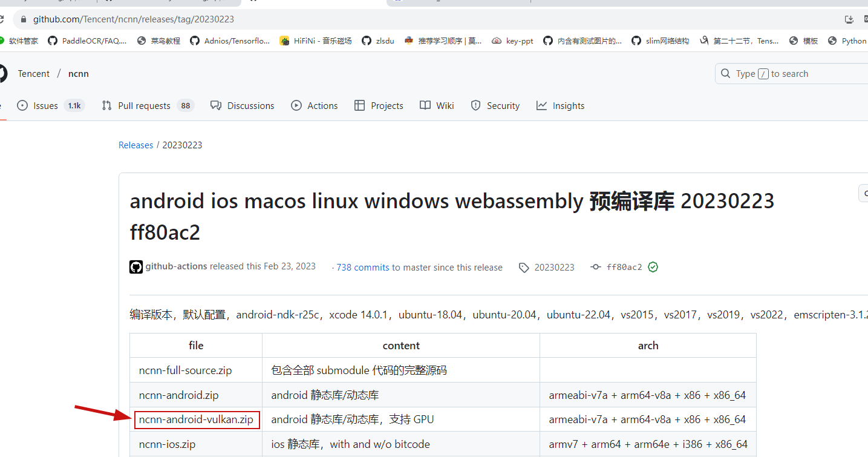Select the ncnn-full-source.zip cell
The width and height of the screenshot is (868, 457).
coord(196,370)
